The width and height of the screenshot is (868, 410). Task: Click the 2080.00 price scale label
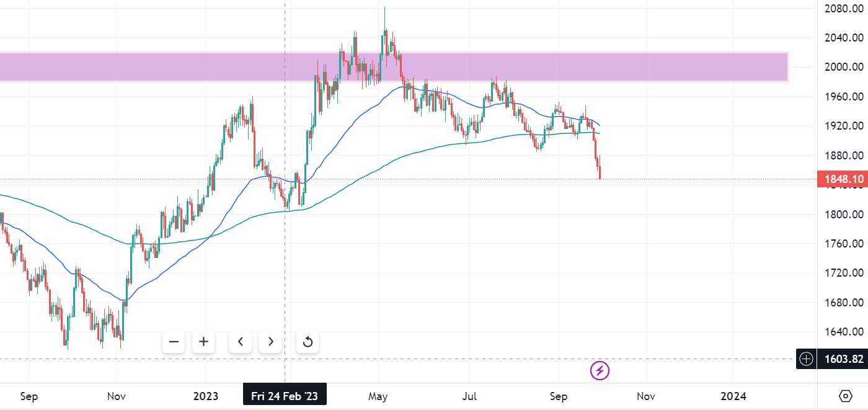pyautogui.click(x=844, y=9)
